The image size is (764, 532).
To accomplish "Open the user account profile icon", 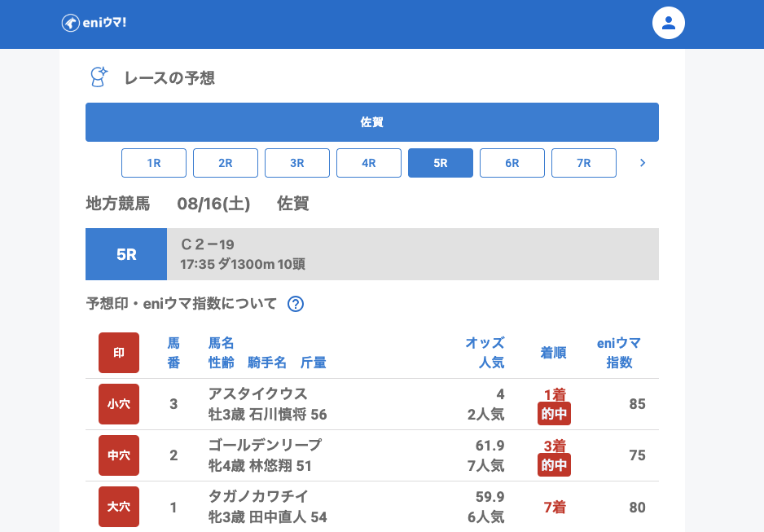I will 669,23.
